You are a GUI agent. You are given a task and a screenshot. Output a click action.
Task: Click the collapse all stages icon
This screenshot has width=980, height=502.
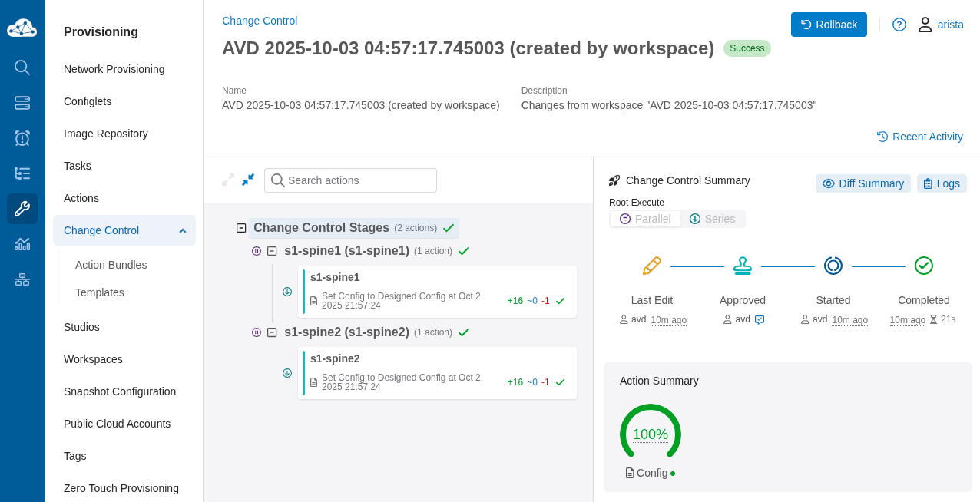(248, 180)
